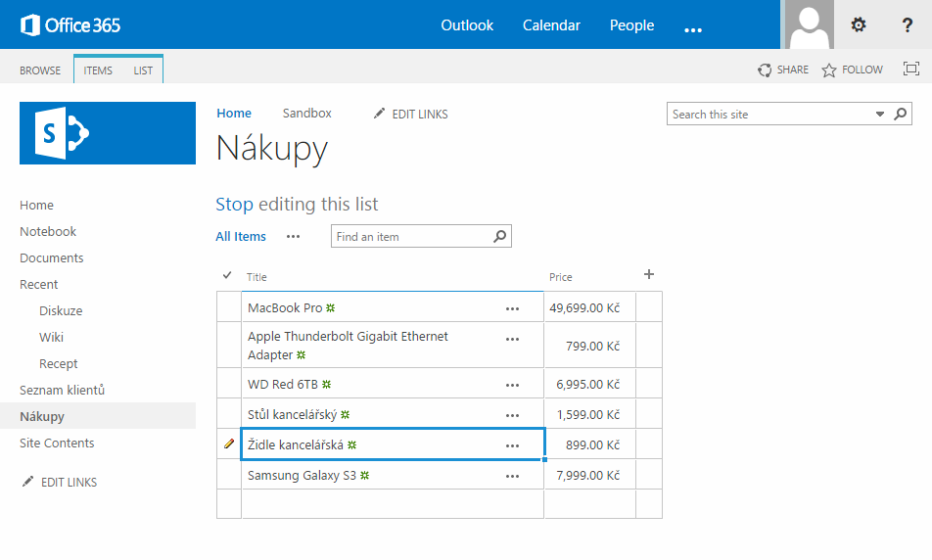Image resolution: width=932 pixels, height=560 pixels.
Task: Toggle the select-all checkmark in header
Action: pyautogui.click(x=227, y=275)
